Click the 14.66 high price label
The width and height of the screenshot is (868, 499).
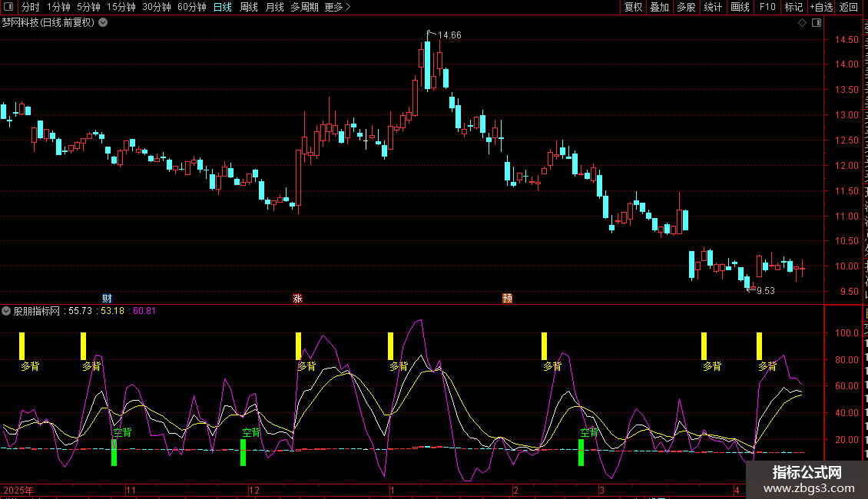point(449,35)
